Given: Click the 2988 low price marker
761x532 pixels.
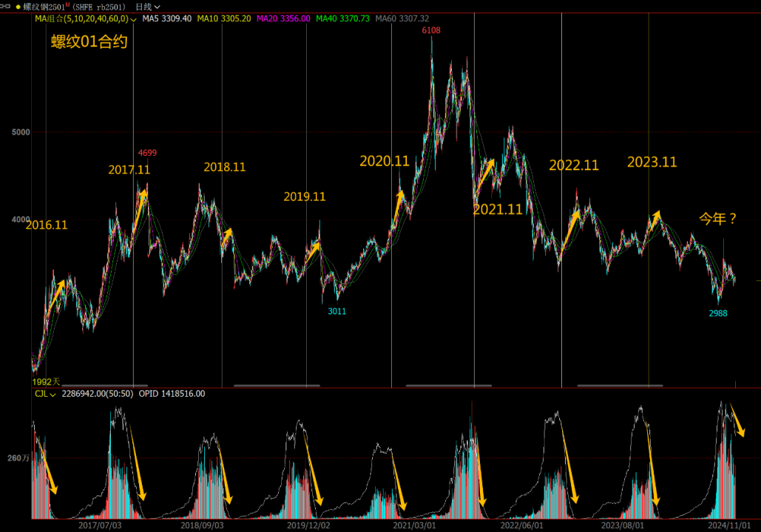Looking at the screenshot, I should [x=718, y=313].
